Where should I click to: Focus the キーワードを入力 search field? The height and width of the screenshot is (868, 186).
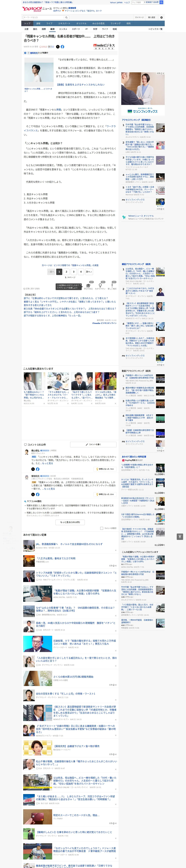44,17
